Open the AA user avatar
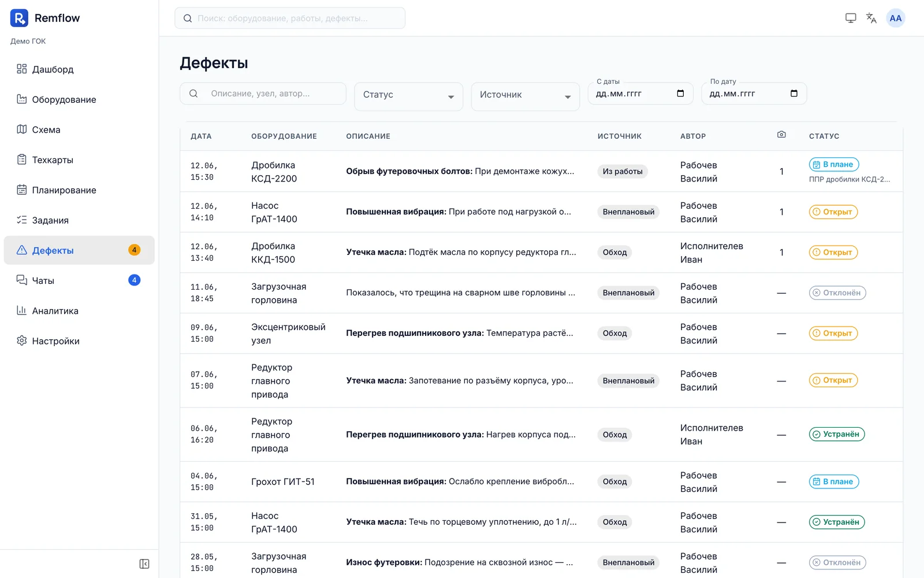Viewport: 924px width, 578px height. [x=896, y=18]
